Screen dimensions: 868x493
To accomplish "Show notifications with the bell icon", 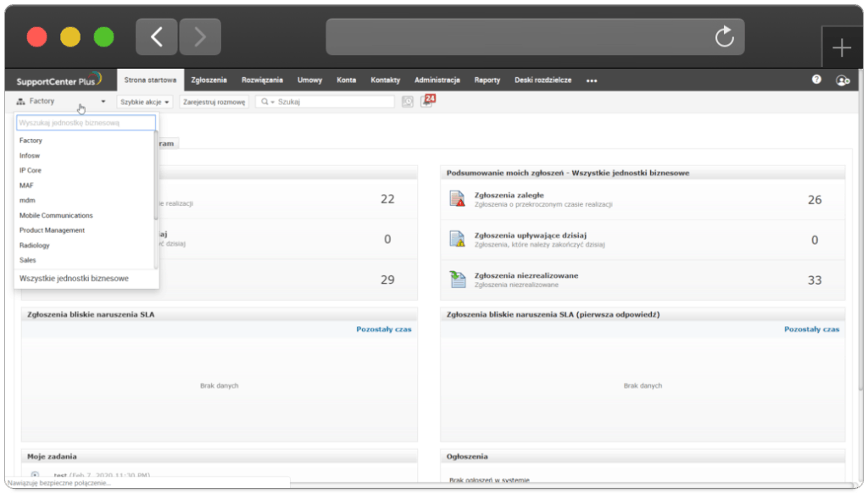I will tap(427, 102).
